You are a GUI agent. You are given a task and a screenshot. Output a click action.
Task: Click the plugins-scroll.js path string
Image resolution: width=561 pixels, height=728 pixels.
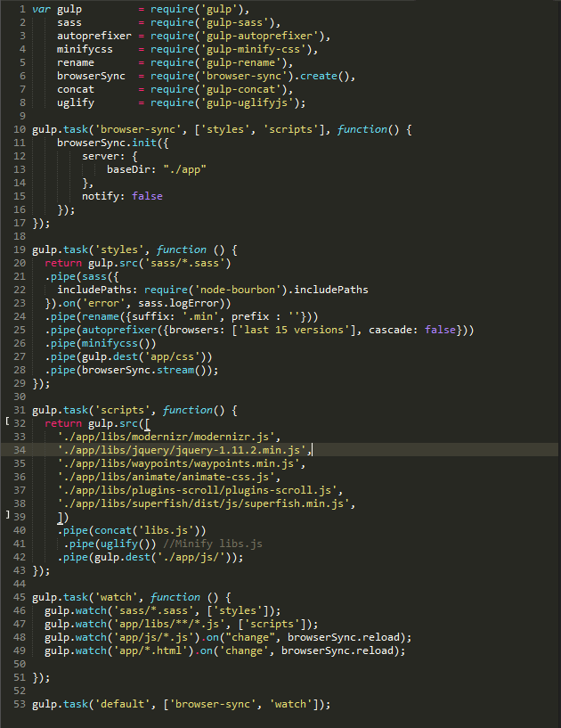[199, 490]
